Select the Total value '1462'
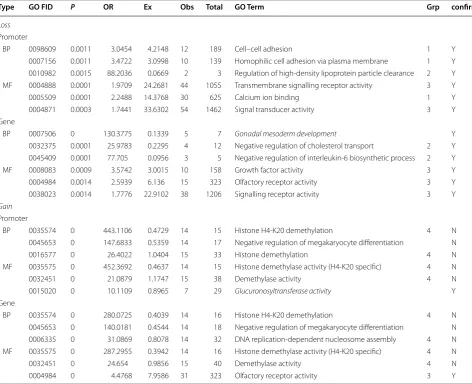Image resolution: width=472 pixels, height=384 pixels. pyautogui.click(x=214, y=109)
